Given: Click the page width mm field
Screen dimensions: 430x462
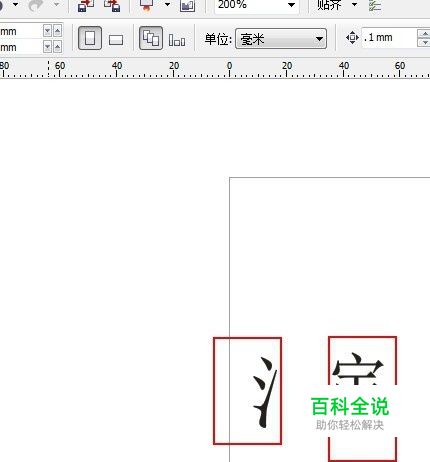Looking at the screenshot, I should coord(21,31).
